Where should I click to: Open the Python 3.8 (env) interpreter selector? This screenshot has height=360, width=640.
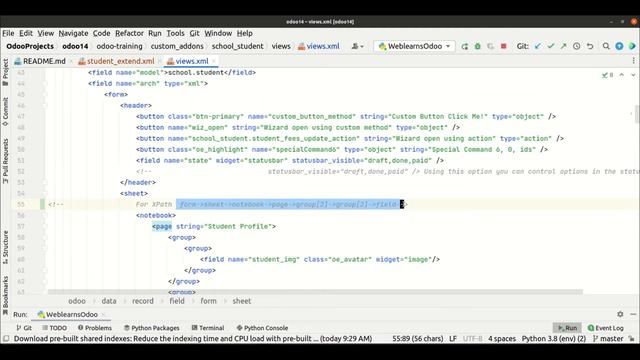tap(553, 339)
